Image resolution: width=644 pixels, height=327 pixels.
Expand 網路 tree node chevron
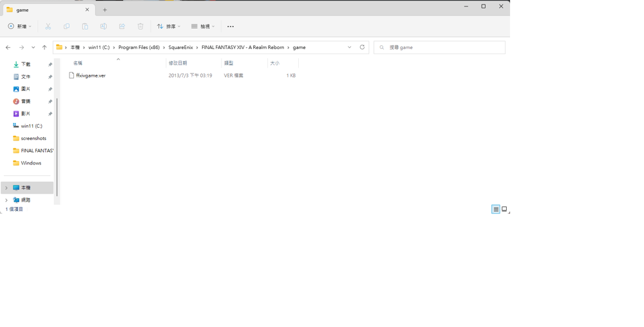click(x=6, y=200)
